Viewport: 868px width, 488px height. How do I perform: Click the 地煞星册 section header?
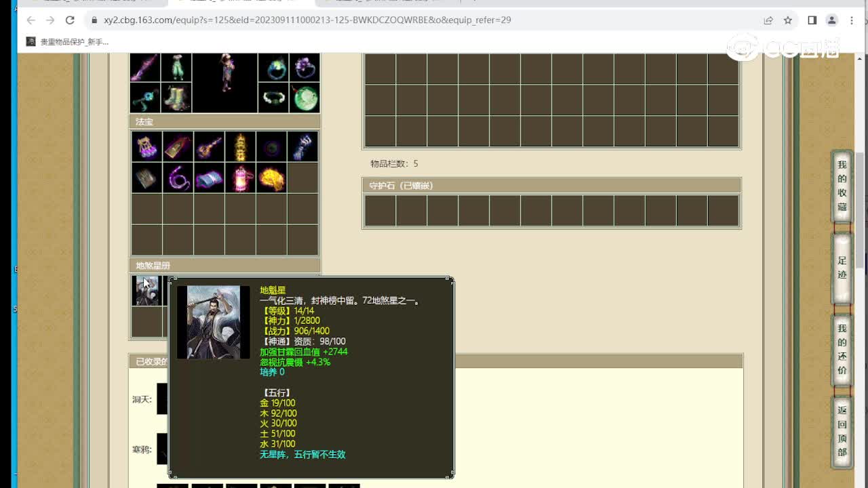tap(224, 266)
